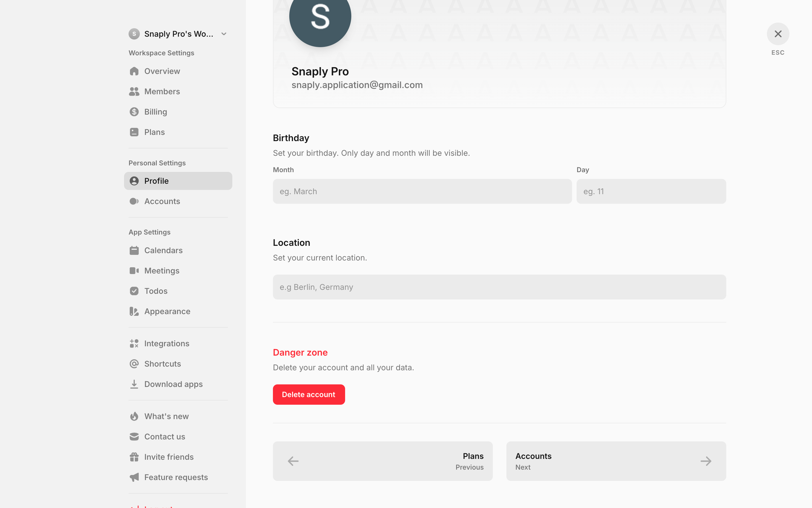
Task: Click the Contact us mail icon
Action: [134, 437]
